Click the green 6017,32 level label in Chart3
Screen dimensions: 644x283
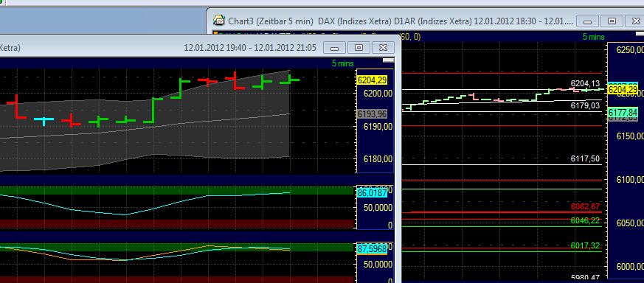585,245
